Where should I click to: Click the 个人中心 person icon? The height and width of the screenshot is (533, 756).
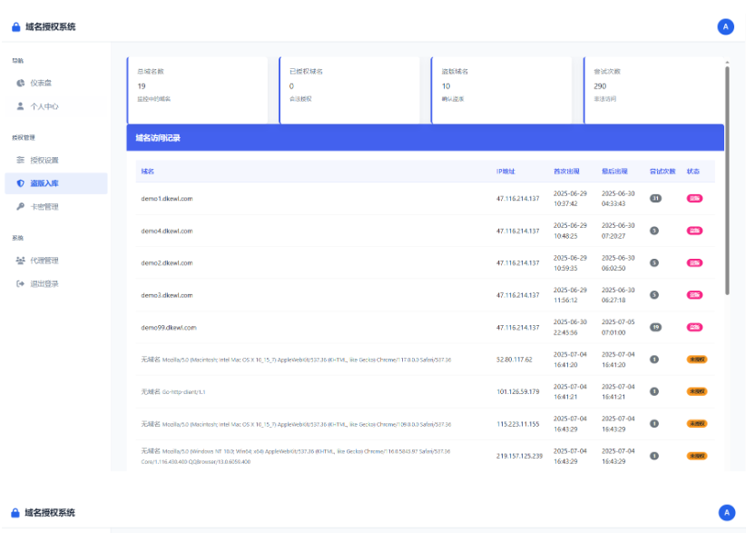[x=21, y=106]
